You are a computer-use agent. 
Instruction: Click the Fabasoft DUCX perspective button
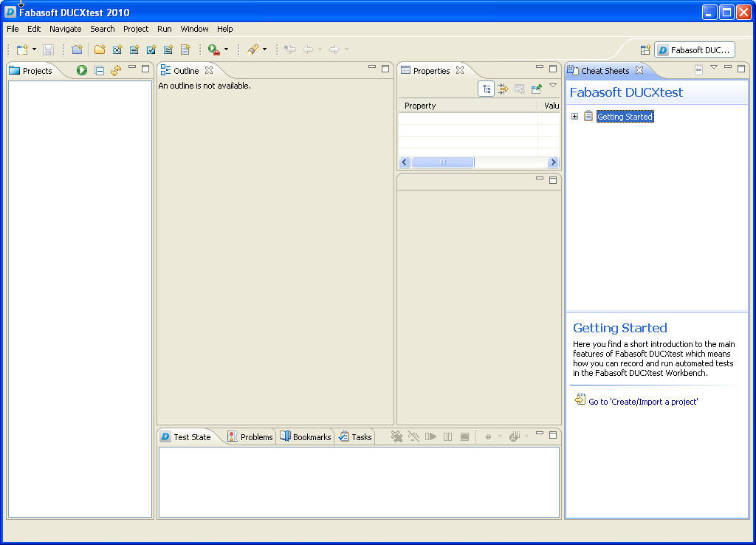coord(694,49)
